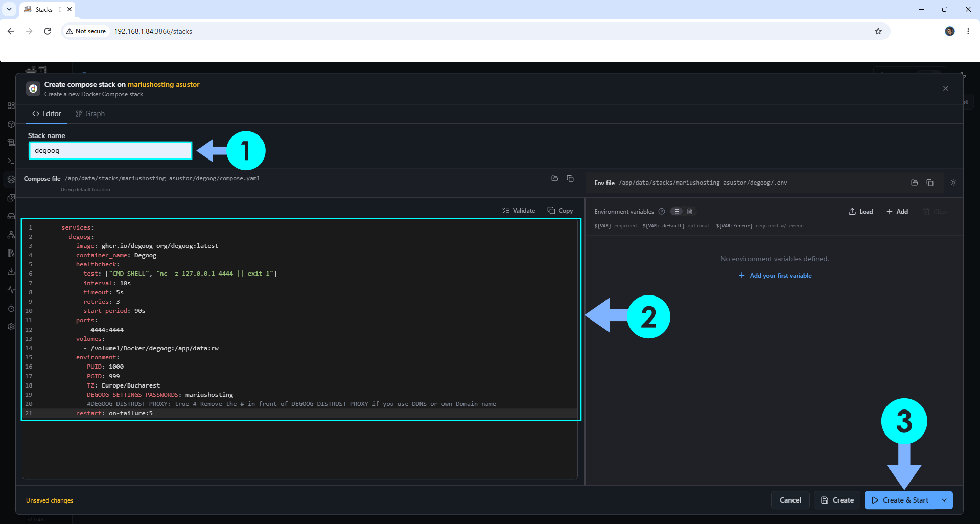Viewport: 980px width, 524px height.
Task: Load environment variables from file
Action: click(x=861, y=211)
